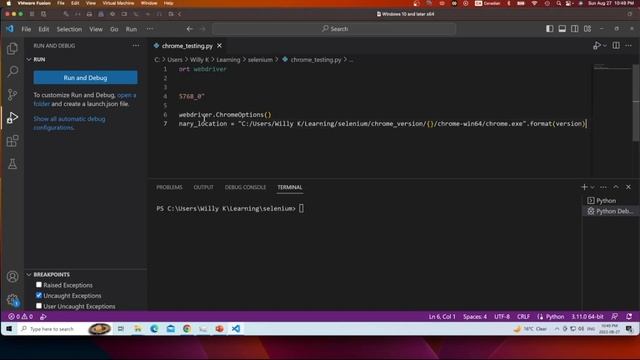The width and height of the screenshot is (640, 360).
Task: Select the Run and Debug activity icon
Action: (x=12, y=118)
